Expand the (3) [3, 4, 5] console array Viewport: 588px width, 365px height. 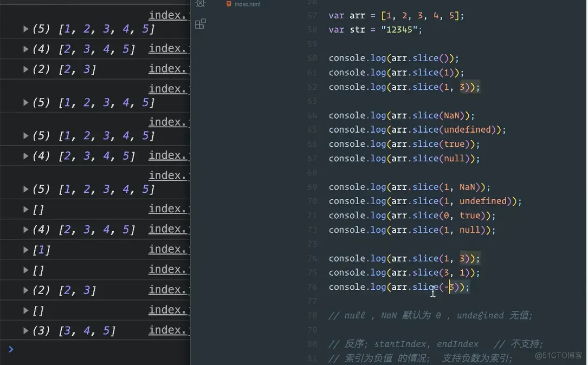[x=25, y=330]
